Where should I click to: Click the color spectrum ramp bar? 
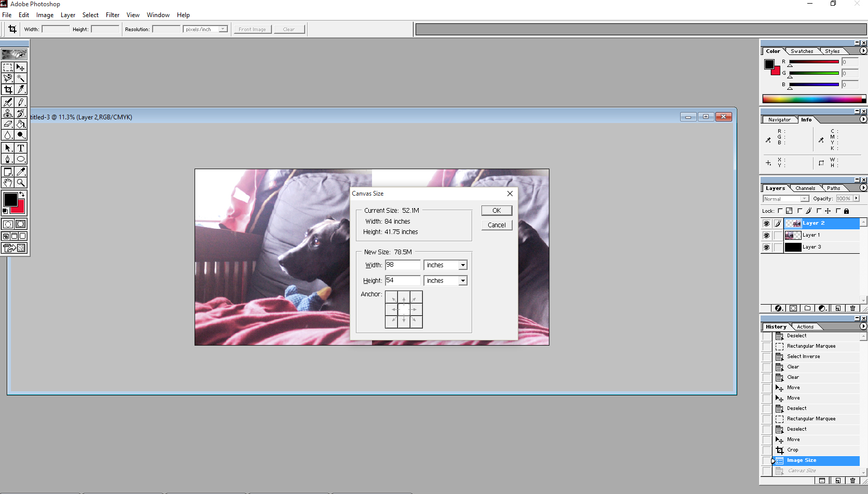(814, 99)
